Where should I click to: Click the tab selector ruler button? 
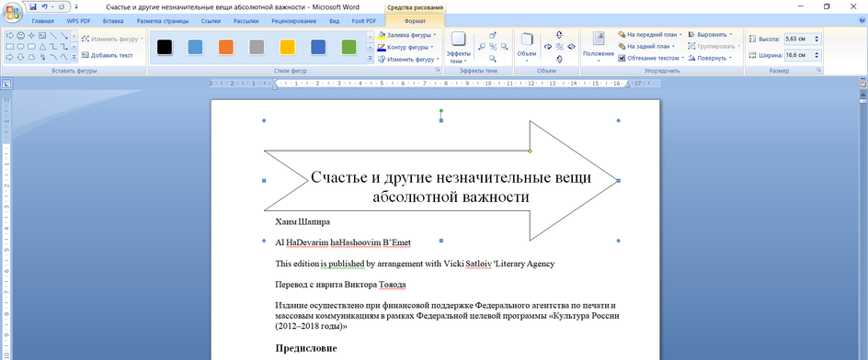[x=6, y=84]
